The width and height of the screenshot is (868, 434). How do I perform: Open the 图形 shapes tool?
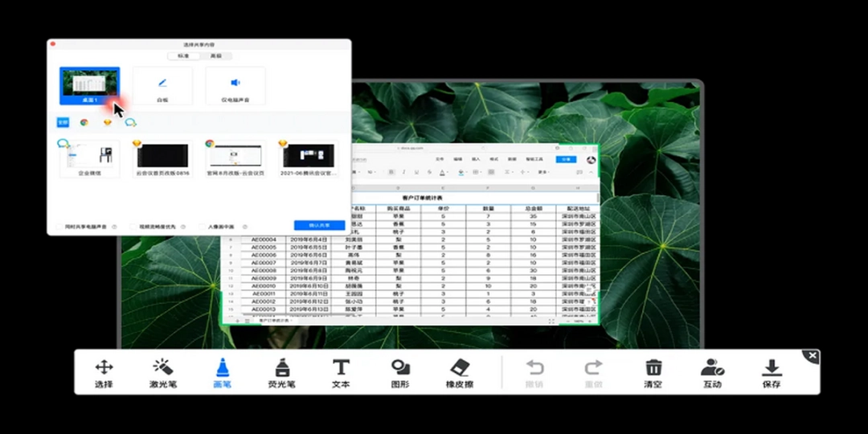click(400, 372)
